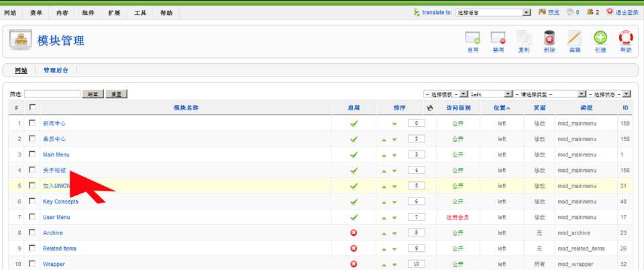Click the 创建 (new) green plus icon
The width and height of the screenshot is (644, 270).
[600, 38]
